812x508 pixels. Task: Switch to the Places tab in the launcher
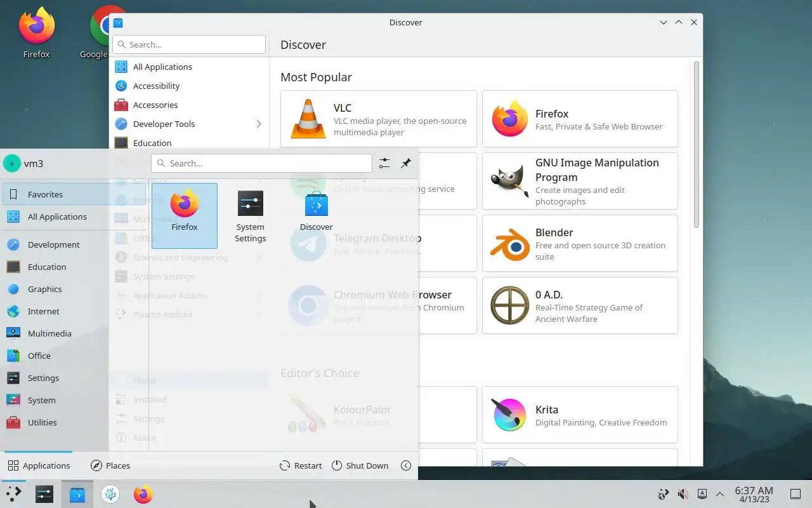[110, 465]
